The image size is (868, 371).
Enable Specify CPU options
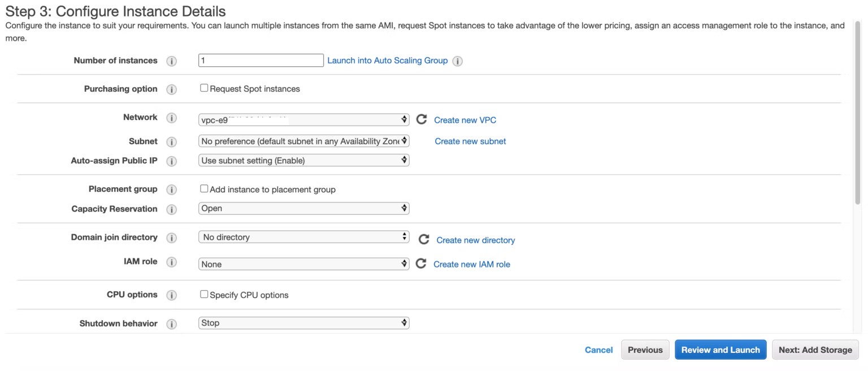click(204, 295)
